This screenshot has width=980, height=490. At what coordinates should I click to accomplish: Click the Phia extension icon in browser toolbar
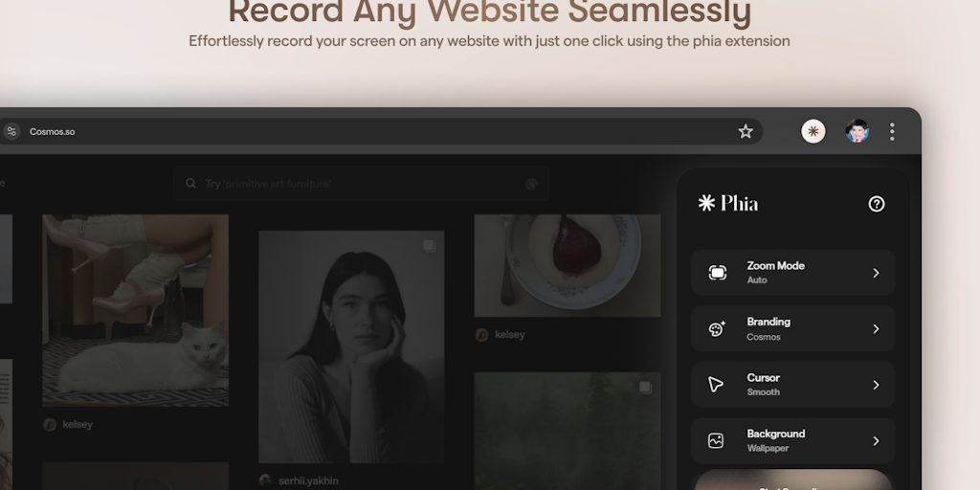point(813,131)
